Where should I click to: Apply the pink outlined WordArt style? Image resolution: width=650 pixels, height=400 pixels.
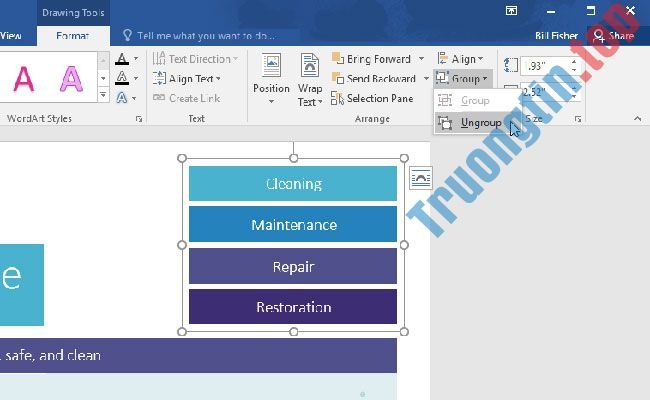coord(71,79)
